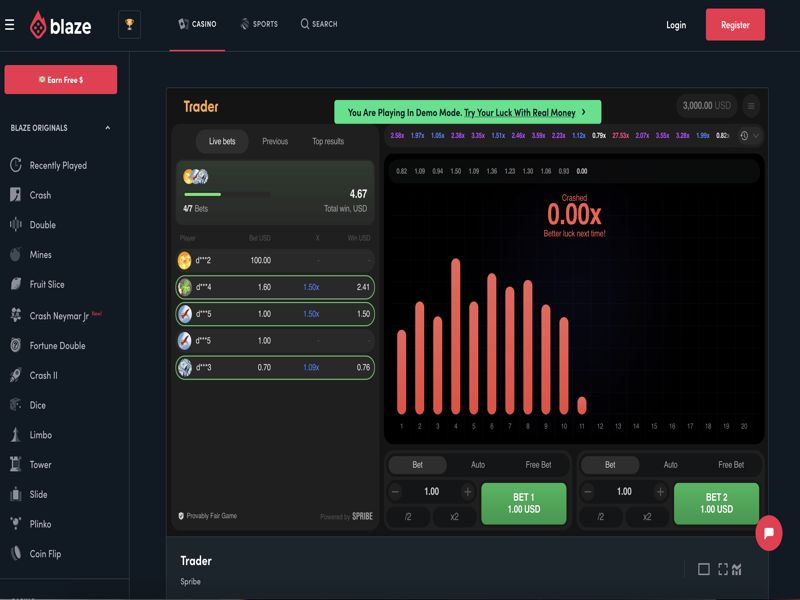
Task: Select the Top results tab
Action: coord(328,141)
